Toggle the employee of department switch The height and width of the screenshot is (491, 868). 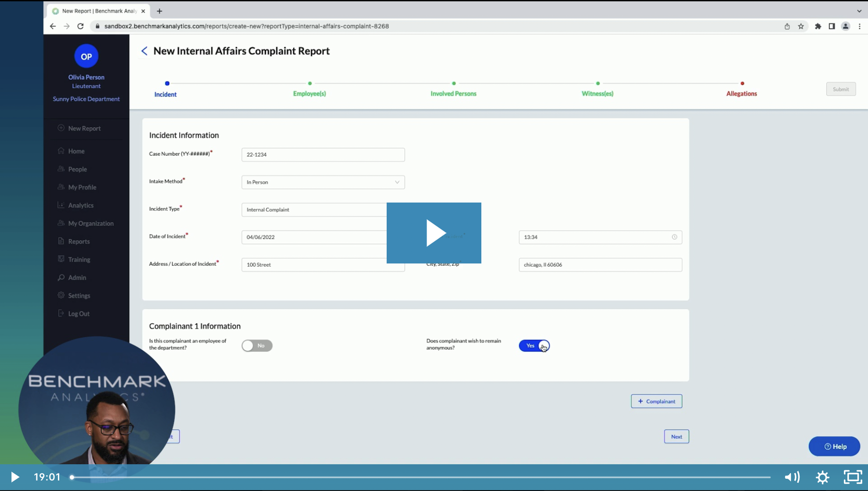[x=257, y=345]
